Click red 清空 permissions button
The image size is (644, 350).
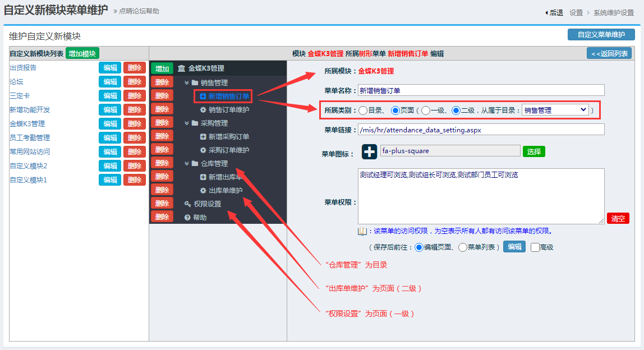point(618,219)
